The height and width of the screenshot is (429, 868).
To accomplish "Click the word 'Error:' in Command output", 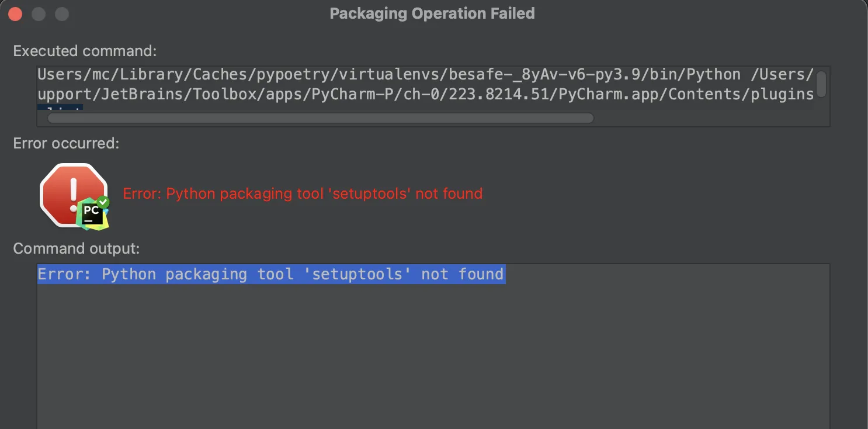I will pyautogui.click(x=64, y=274).
